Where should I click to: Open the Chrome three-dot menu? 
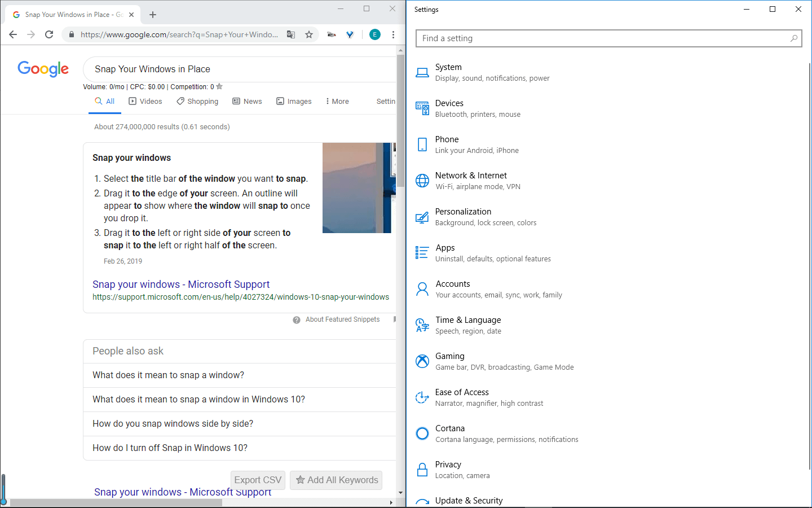coord(393,34)
